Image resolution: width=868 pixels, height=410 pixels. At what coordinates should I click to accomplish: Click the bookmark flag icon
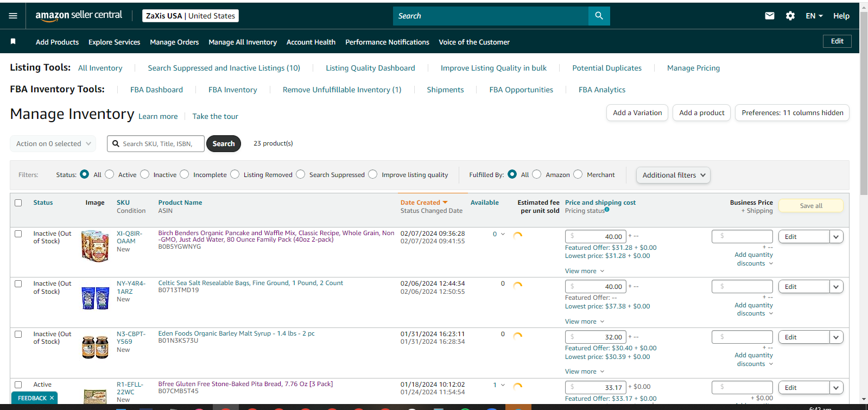pyautogui.click(x=13, y=41)
